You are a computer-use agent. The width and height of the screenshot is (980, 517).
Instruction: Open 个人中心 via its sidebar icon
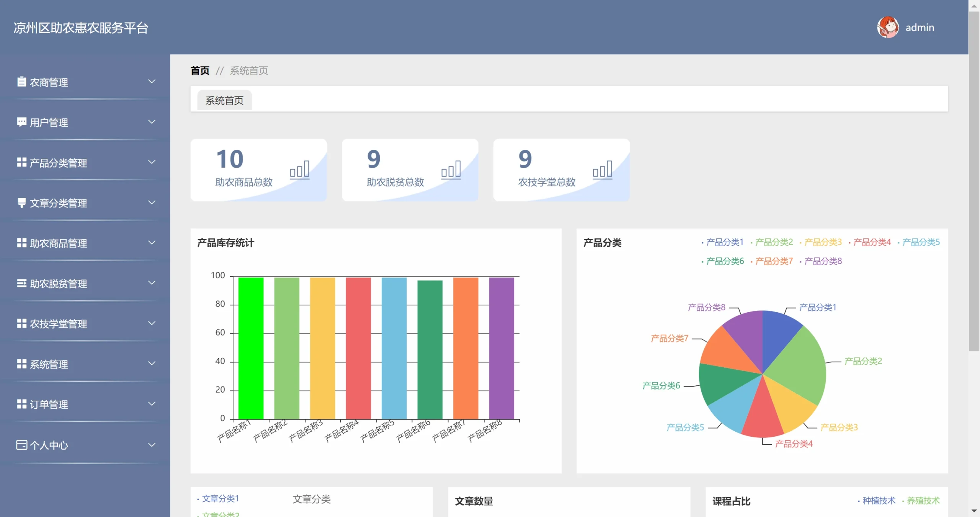pos(21,445)
